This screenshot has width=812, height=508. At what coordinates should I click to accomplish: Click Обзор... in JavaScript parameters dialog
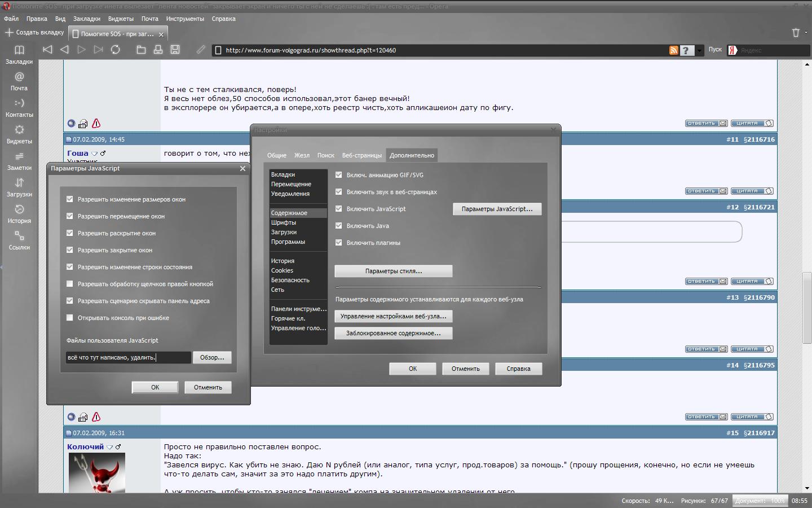[212, 357]
